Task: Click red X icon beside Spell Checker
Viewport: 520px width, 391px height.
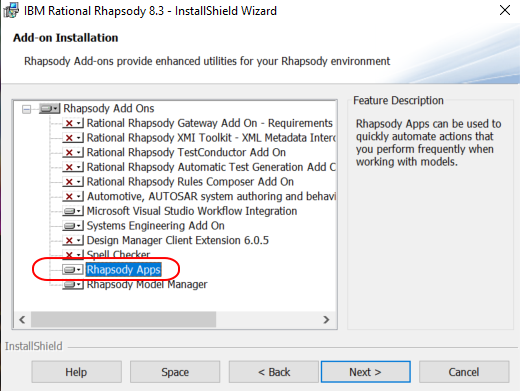Action: tap(73, 255)
